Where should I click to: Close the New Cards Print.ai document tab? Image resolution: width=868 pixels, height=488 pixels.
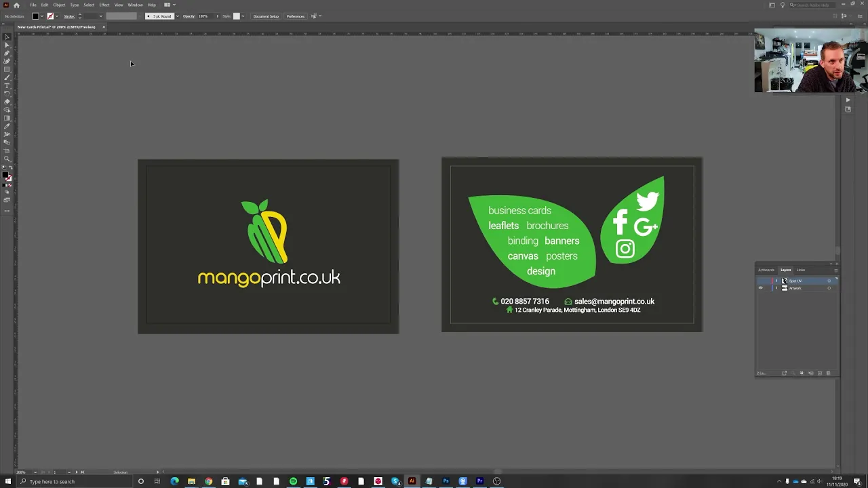[x=104, y=27]
